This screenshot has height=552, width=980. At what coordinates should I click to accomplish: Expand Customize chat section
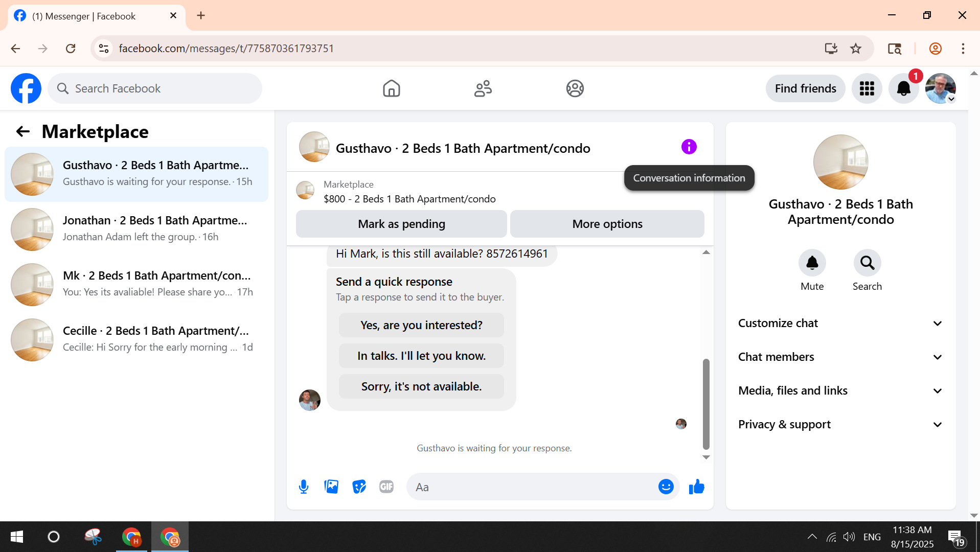pyautogui.click(x=840, y=324)
